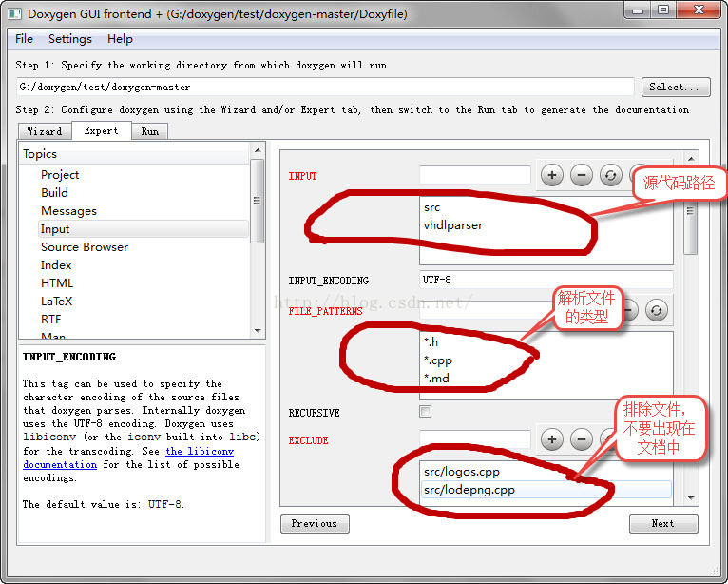Click the EXCLUDE text entry field
This screenshot has width=728, height=584.
(475, 439)
